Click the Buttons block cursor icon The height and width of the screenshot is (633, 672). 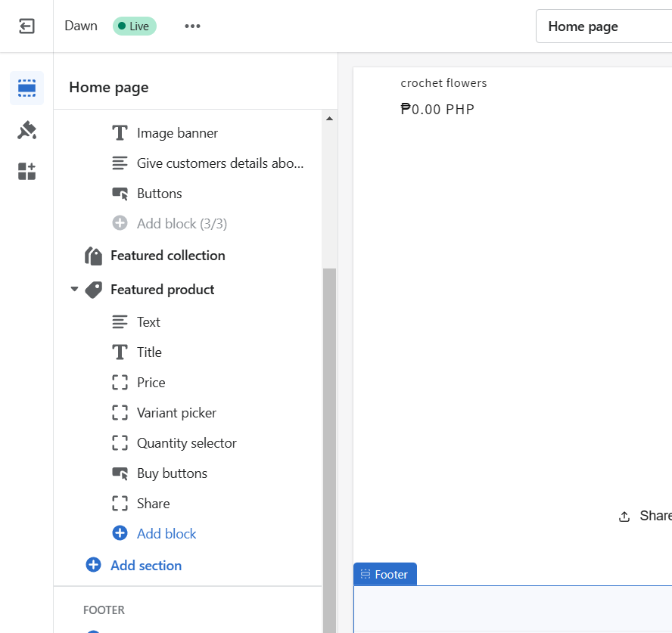tap(120, 194)
